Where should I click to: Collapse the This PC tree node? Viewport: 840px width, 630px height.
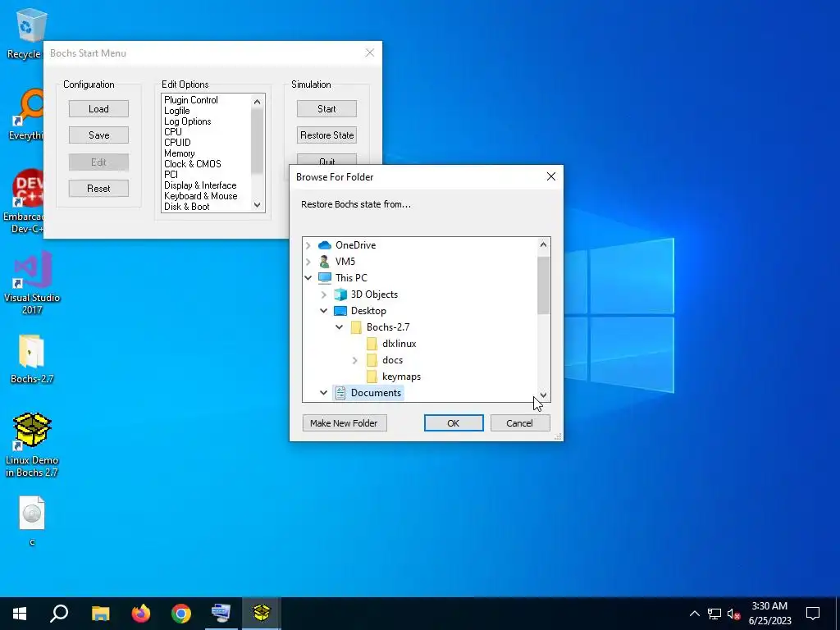[308, 278]
